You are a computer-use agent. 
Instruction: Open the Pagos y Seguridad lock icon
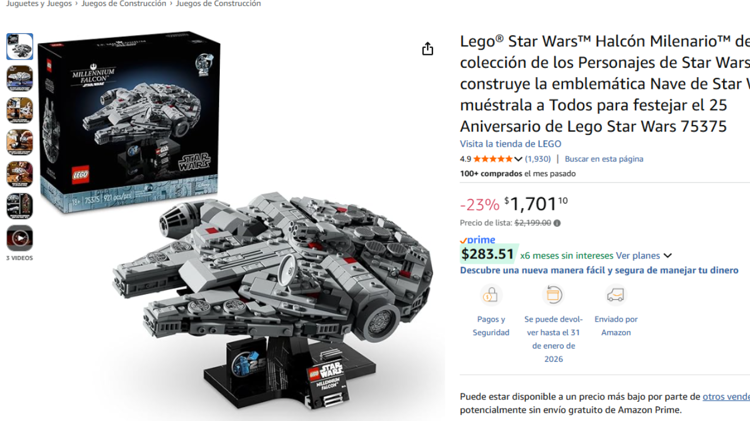tap(490, 295)
